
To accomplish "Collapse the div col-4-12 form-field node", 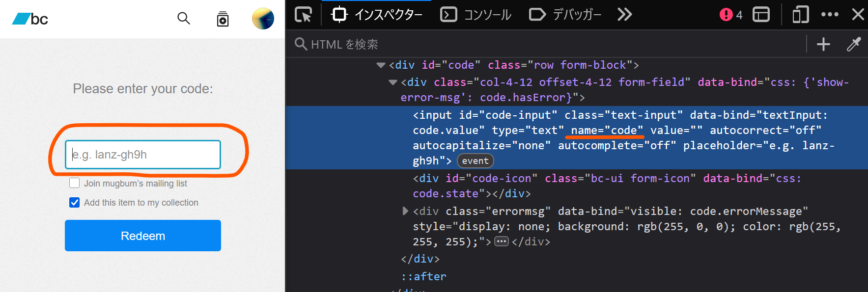I will [x=392, y=82].
